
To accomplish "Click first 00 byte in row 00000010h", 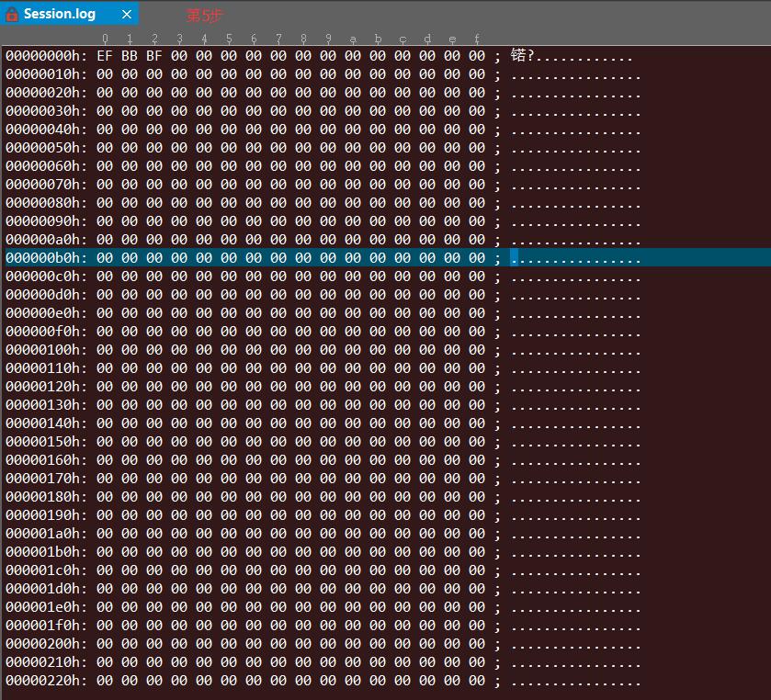I will [105, 74].
